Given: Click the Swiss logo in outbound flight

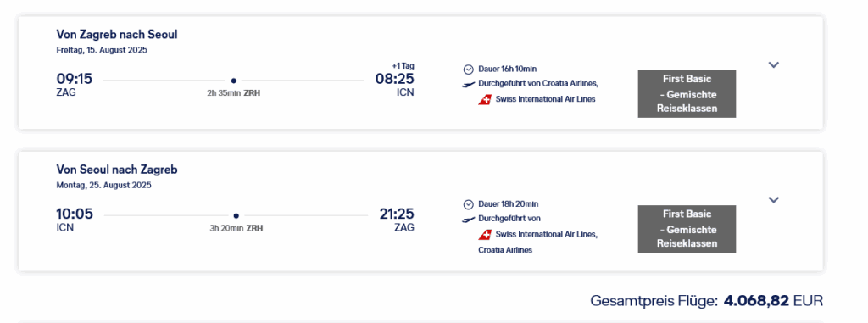Looking at the screenshot, I should 485,100.
